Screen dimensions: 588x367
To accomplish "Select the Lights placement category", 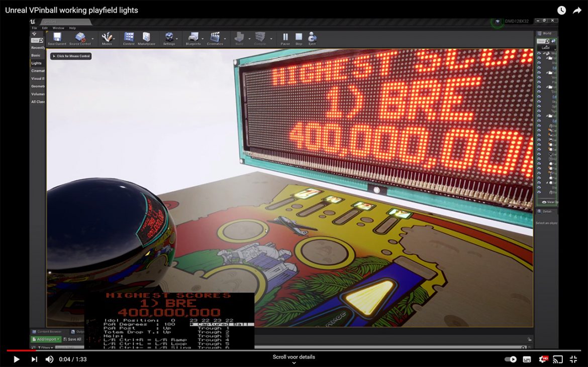I will (x=38, y=63).
